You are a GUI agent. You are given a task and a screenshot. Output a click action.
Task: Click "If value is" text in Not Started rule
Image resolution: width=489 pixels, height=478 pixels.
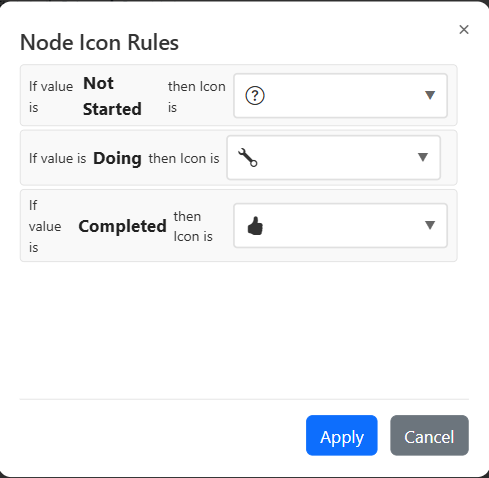click(x=51, y=97)
